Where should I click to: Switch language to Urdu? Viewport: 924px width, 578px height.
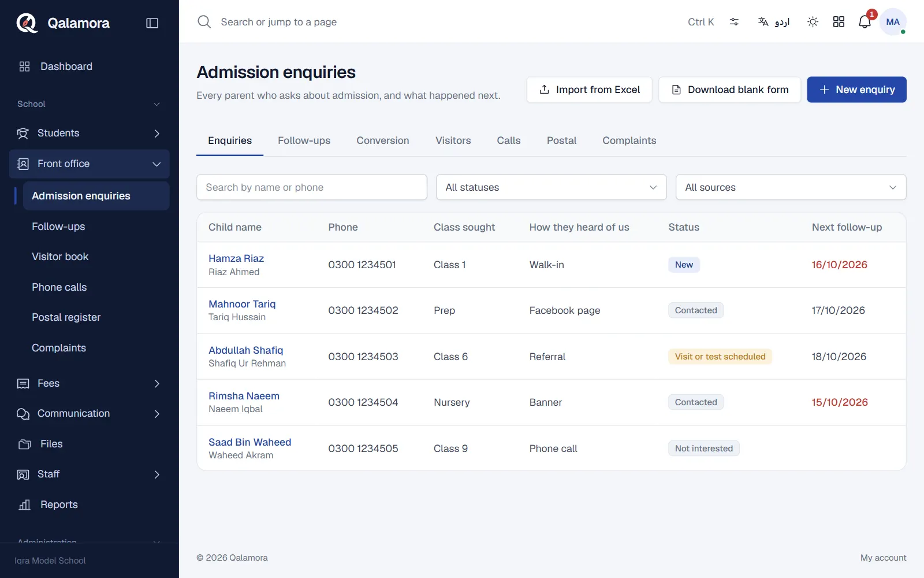coord(773,22)
